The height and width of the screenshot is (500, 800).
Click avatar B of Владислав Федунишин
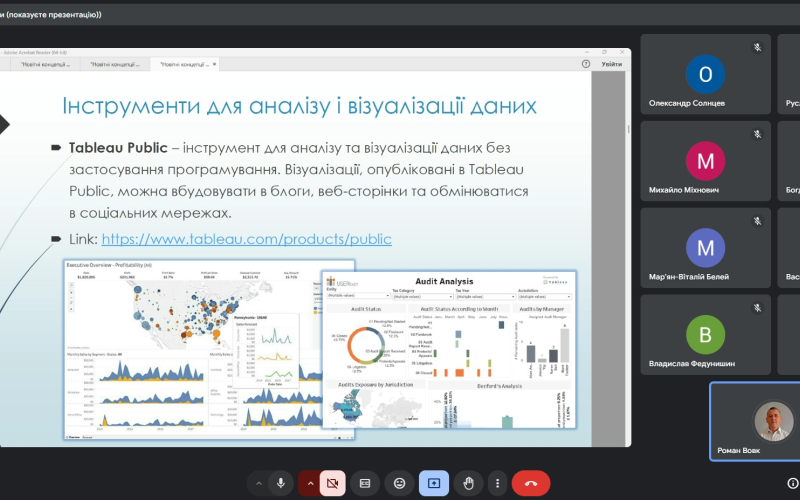(x=705, y=335)
